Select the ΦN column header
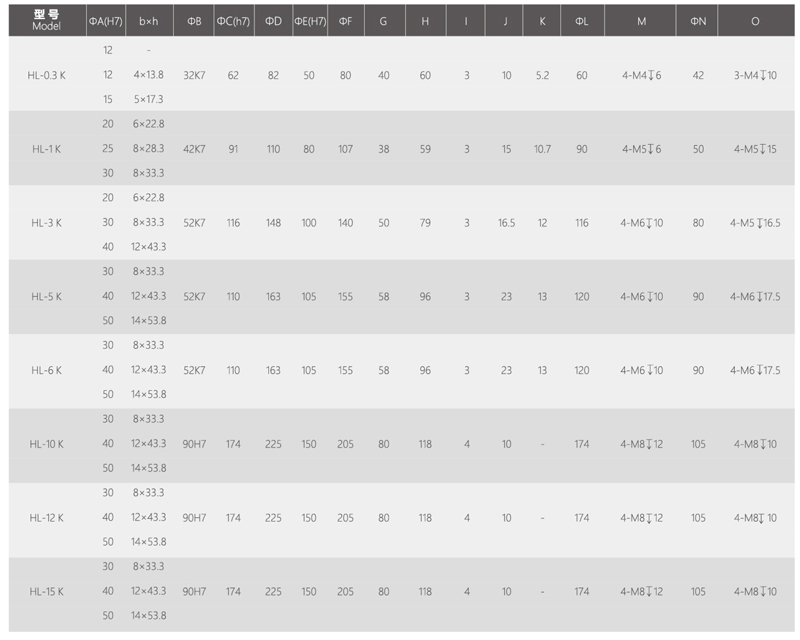The width and height of the screenshot is (800, 640). tap(698, 20)
